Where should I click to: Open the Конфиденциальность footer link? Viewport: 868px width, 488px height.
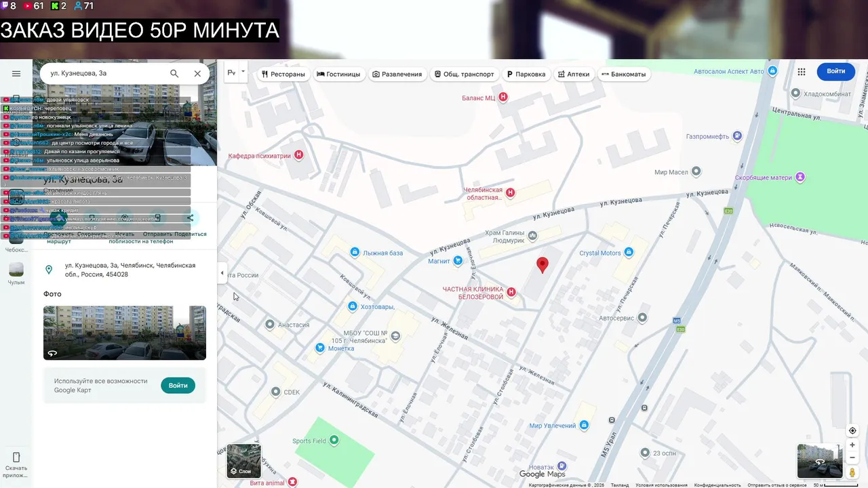(717, 485)
